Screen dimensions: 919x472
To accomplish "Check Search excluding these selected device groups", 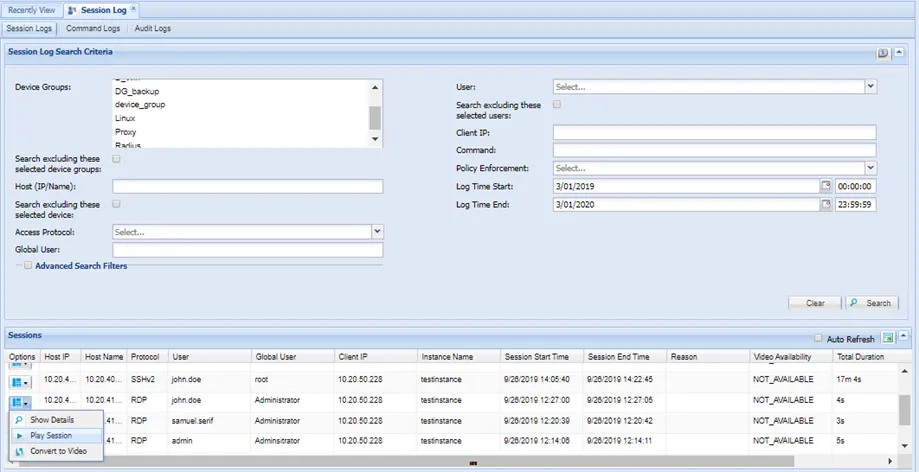I will (x=116, y=158).
